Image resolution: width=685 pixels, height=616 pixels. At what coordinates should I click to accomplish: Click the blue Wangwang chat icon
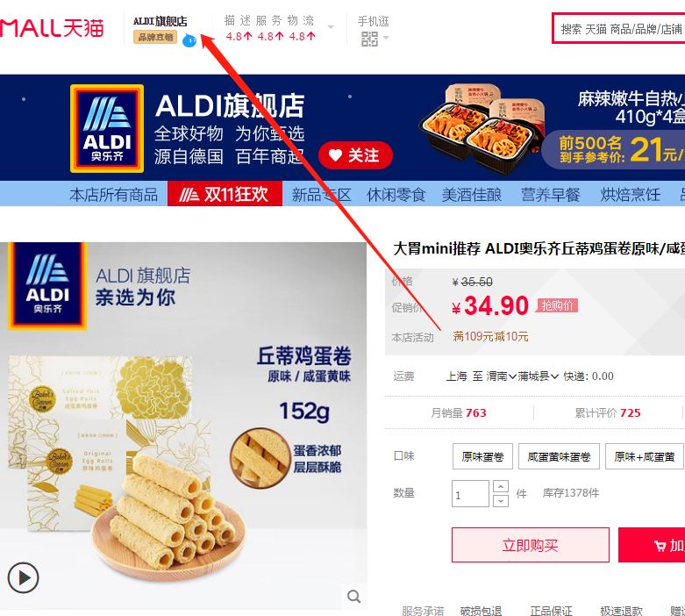coord(189,40)
